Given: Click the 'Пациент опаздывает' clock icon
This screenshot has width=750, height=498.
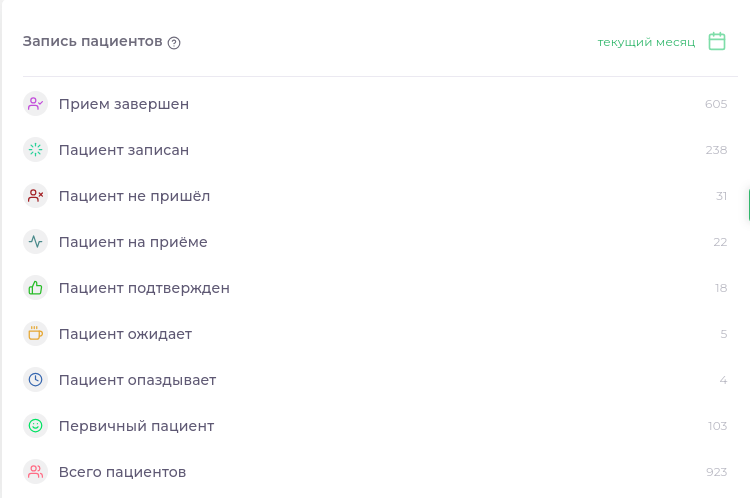Looking at the screenshot, I should 36,380.
